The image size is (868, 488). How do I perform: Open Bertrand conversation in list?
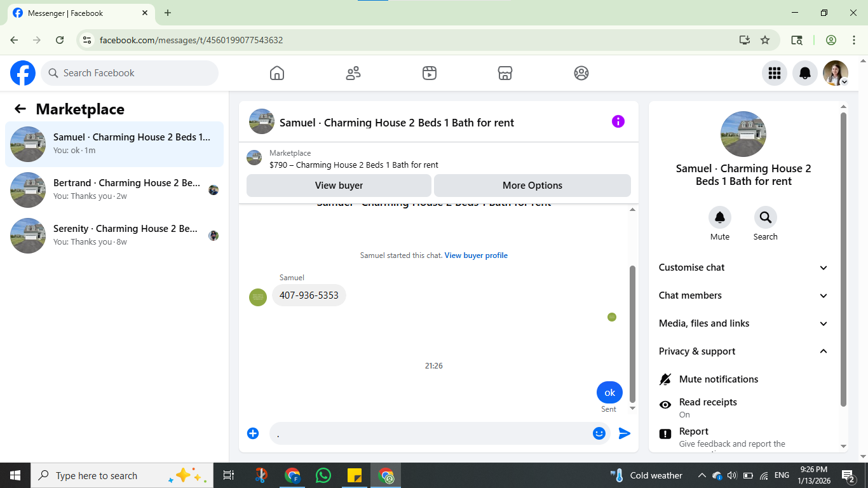pos(114,190)
